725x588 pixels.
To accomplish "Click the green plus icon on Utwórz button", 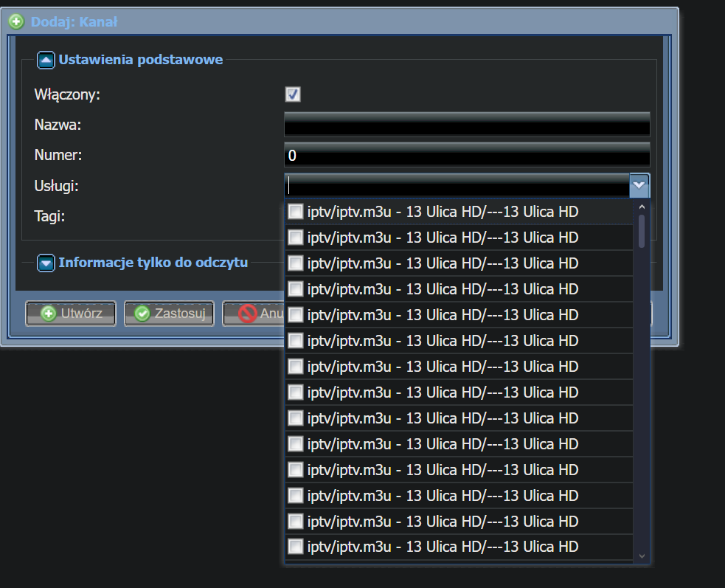I will pyautogui.click(x=49, y=314).
